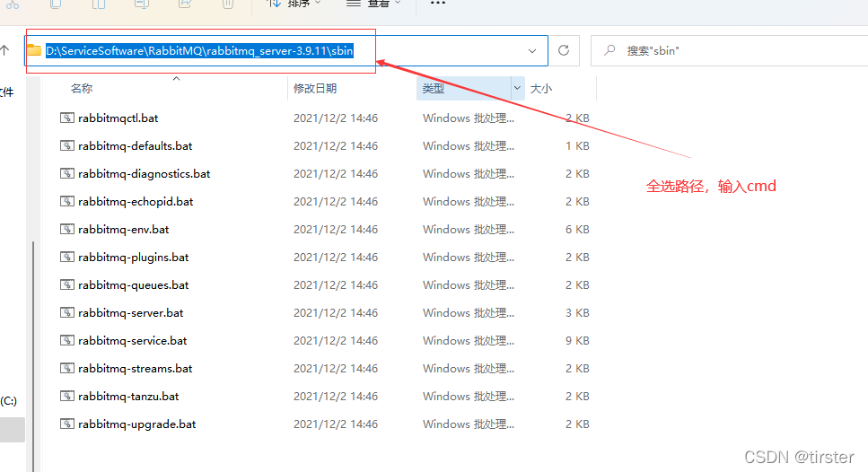Click the rabbitmq-plugins.bat file icon
Image resolution: width=868 pixels, height=472 pixels.
point(67,257)
